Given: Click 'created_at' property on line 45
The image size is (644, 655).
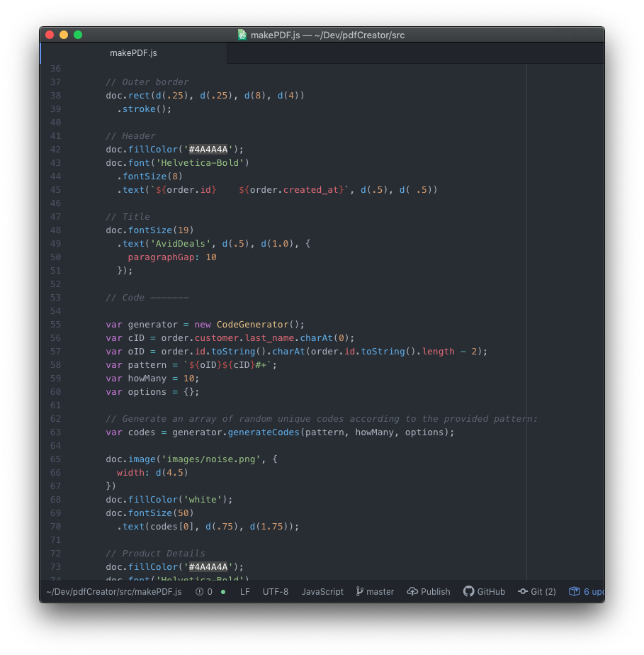Looking at the screenshot, I should (310, 190).
